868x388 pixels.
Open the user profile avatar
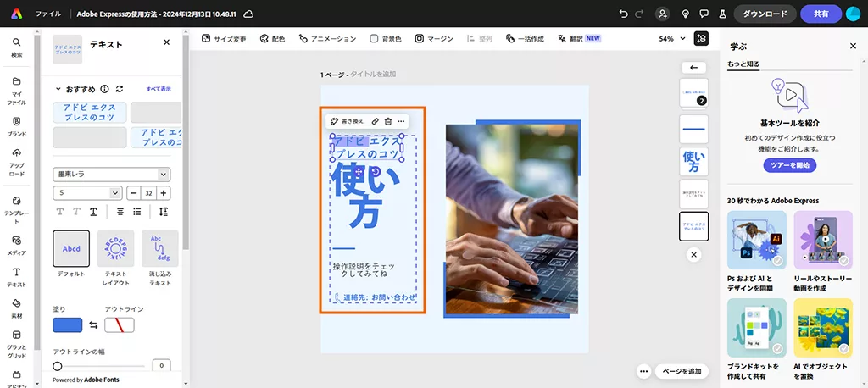[x=853, y=14]
